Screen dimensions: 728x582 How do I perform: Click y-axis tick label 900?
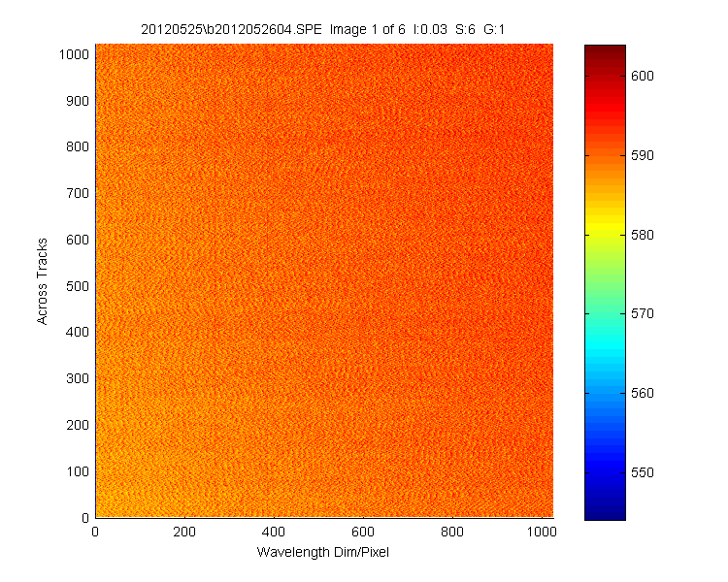[78, 101]
